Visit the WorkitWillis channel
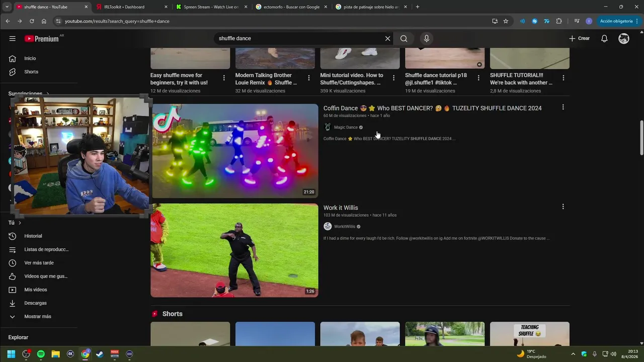Screen dimensions: 644x362 click(x=345, y=227)
